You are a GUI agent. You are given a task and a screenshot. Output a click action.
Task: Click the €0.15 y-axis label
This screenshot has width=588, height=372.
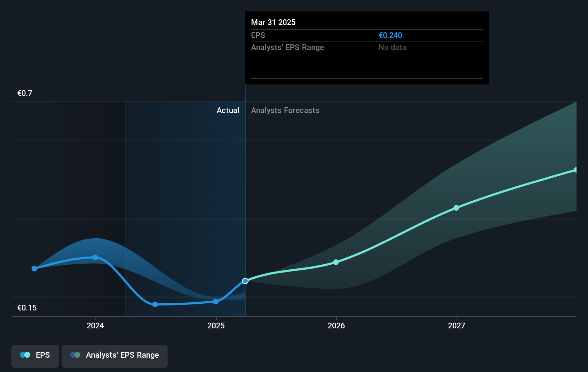pos(27,308)
